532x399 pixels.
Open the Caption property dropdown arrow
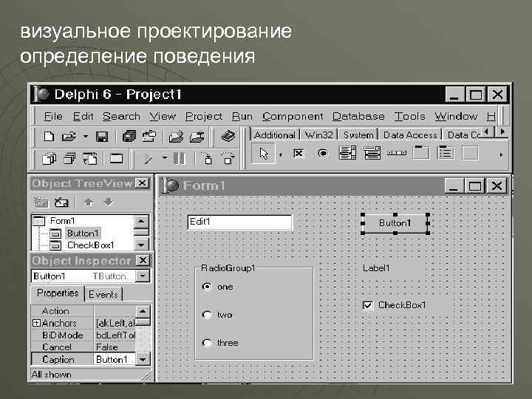pyautogui.click(x=143, y=359)
